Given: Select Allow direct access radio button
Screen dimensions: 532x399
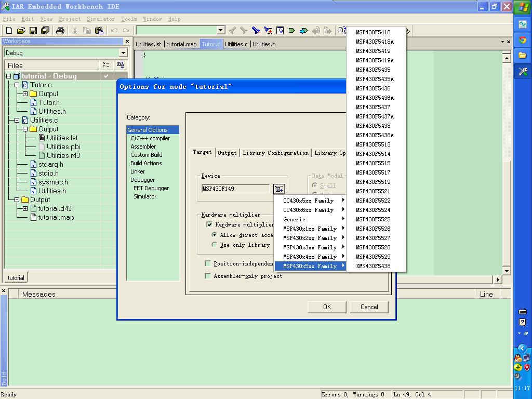Looking at the screenshot, I should tap(214, 235).
